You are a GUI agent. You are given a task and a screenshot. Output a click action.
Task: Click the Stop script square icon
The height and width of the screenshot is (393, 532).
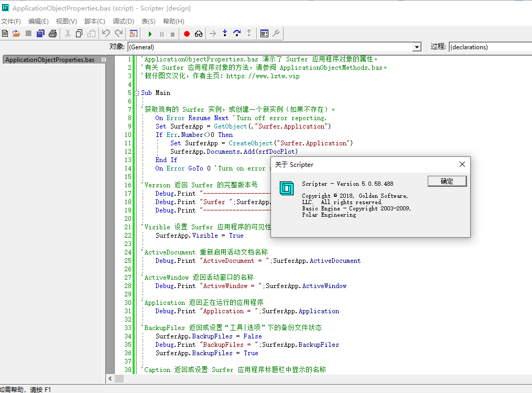172,34
